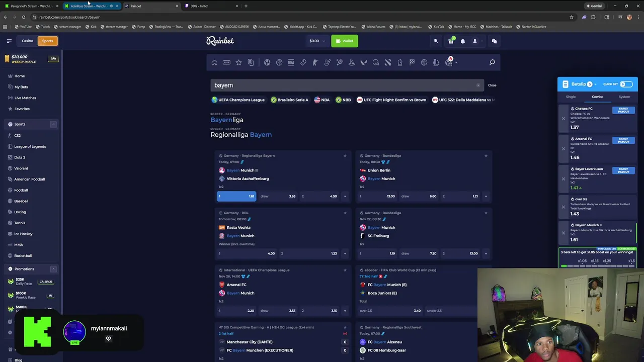This screenshot has height=362, width=644.
Task: Expand more sports dropdown arrow in toolbar
Action: [456, 63]
